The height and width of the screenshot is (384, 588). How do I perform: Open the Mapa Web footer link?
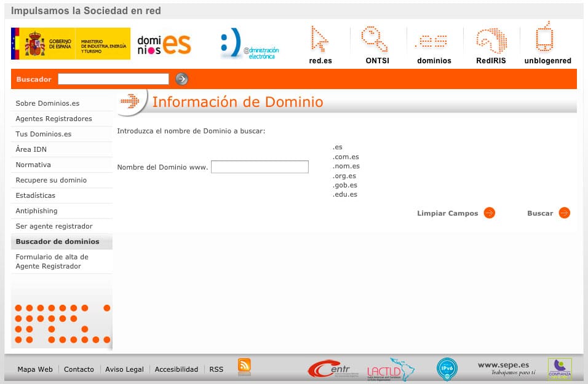pyautogui.click(x=35, y=369)
